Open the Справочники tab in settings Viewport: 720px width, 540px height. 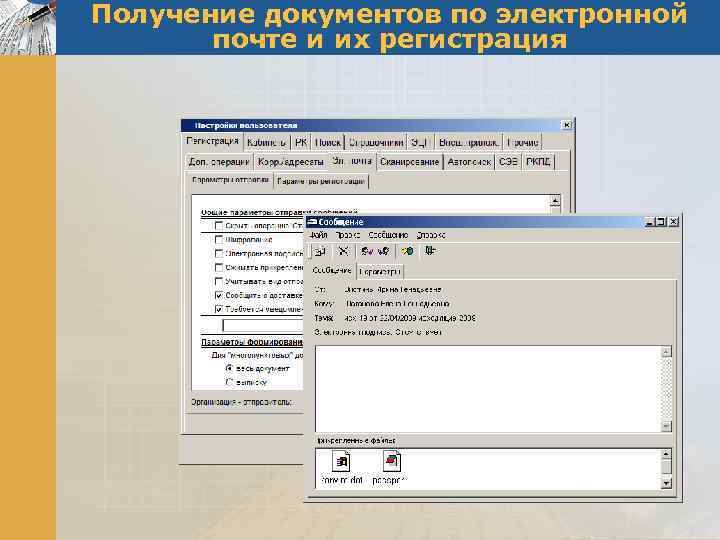tap(376, 143)
